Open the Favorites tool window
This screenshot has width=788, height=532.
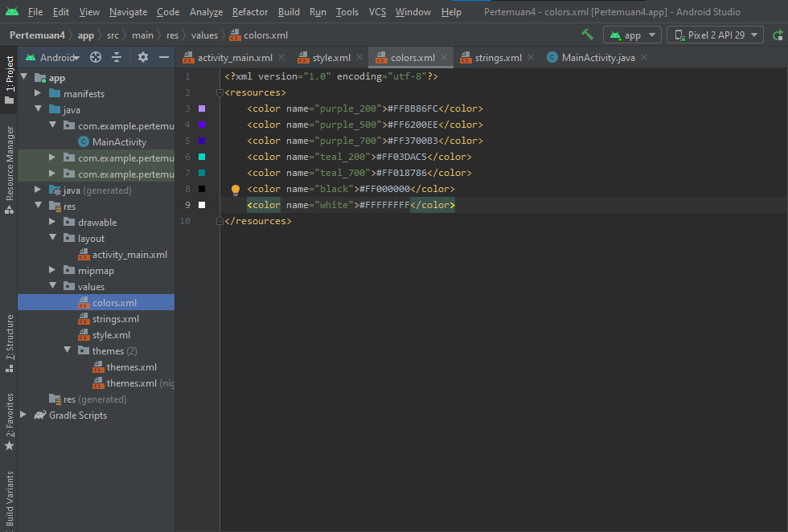tap(9, 422)
